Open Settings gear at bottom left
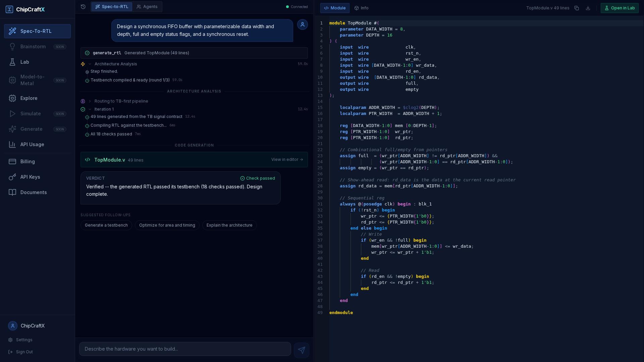Viewport: 644px width, 362px height. [10, 340]
